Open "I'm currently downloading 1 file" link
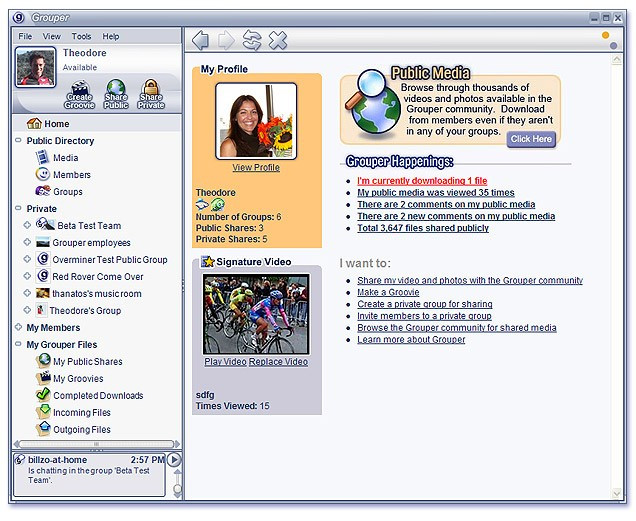The height and width of the screenshot is (521, 636). click(422, 181)
